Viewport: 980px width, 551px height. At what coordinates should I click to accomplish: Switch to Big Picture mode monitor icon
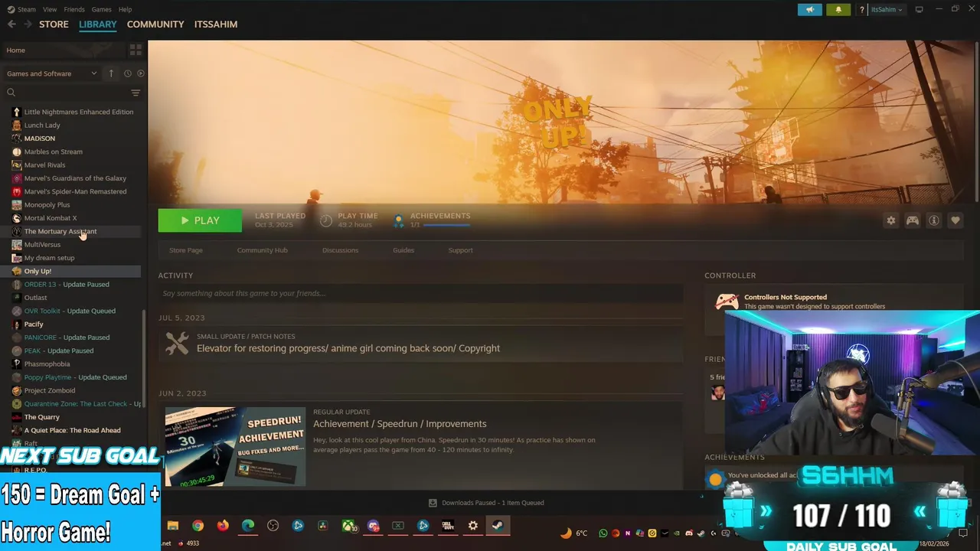pyautogui.click(x=920, y=9)
